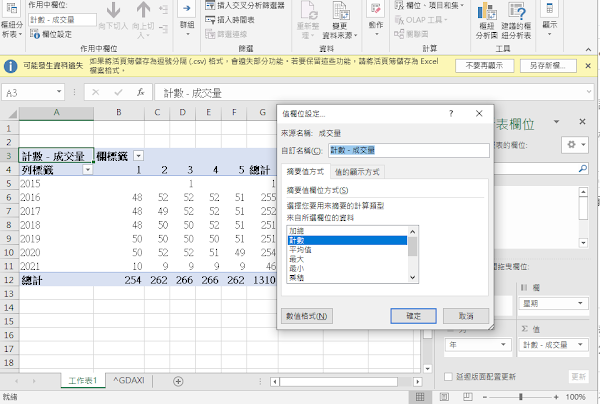The image size is (600, 404).
Task: Click the zoom slider handle
Action: 521,397
